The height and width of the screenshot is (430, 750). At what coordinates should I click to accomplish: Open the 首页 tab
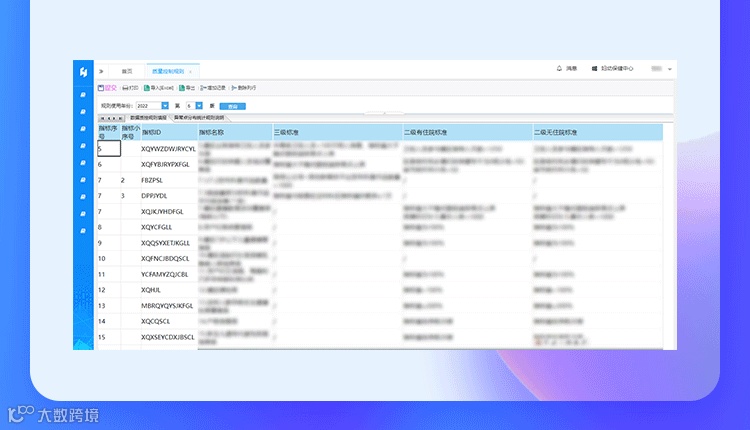click(x=127, y=71)
